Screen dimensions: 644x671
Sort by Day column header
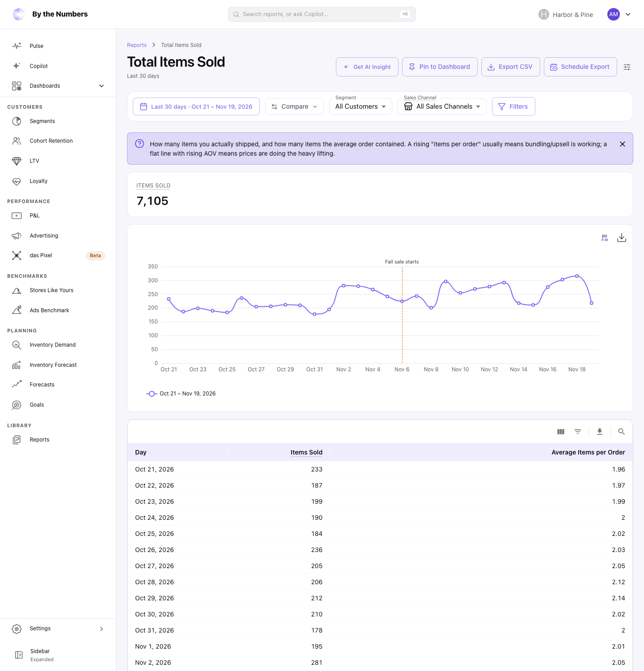141,452
